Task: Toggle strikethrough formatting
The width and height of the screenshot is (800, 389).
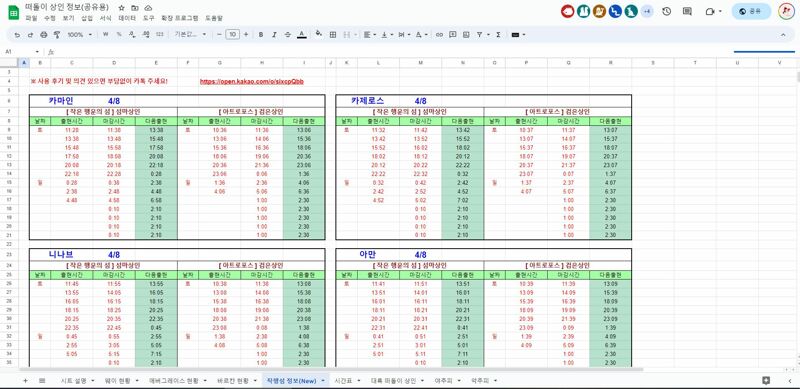Action: [x=288, y=35]
